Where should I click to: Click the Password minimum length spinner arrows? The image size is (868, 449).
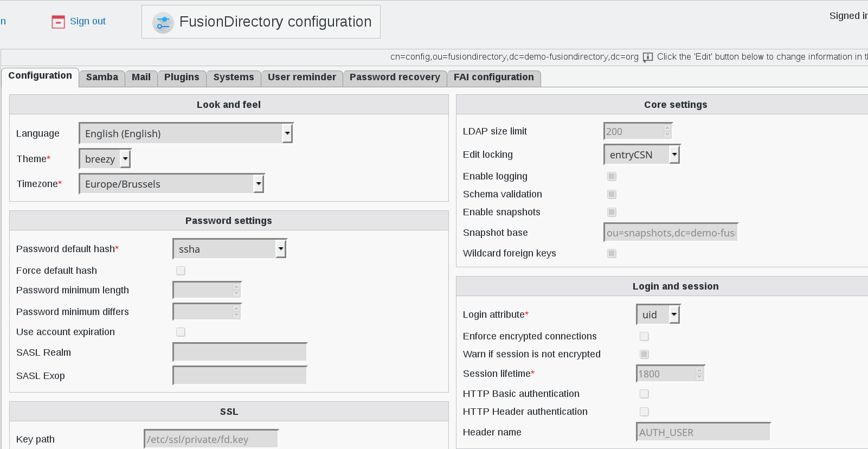pos(236,290)
